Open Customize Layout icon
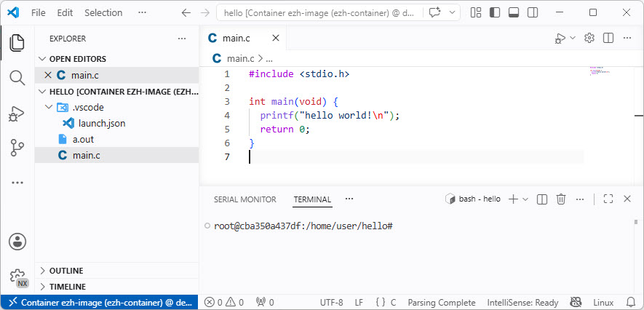The height and width of the screenshot is (310, 644). (x=476, y=12)
